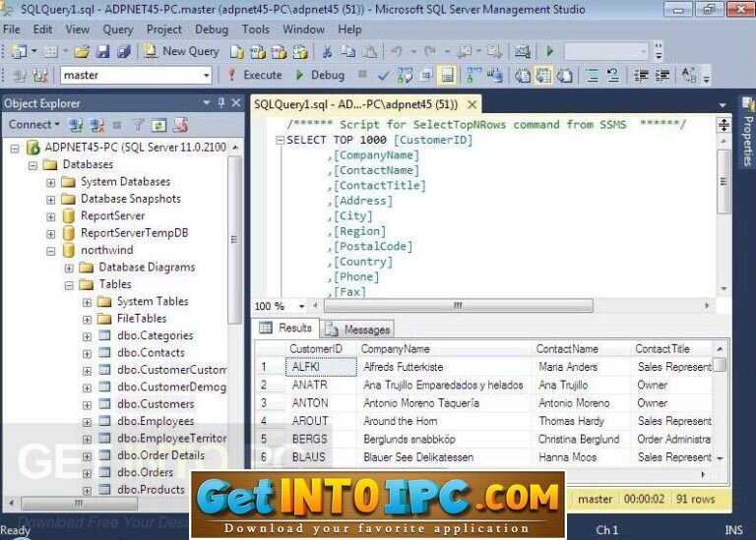
Task: Expand the System Databases folder
Action: coord(50,183)
